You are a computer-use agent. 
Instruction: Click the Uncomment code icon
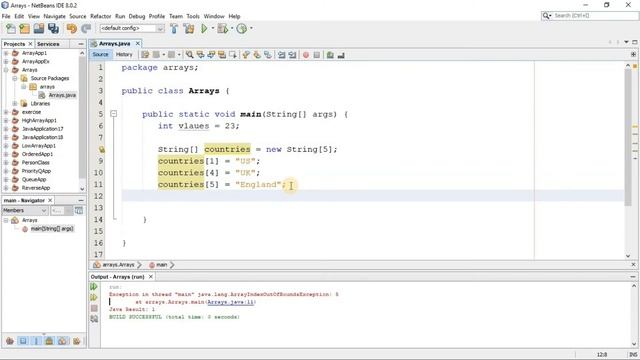click(x=341, y=55)
